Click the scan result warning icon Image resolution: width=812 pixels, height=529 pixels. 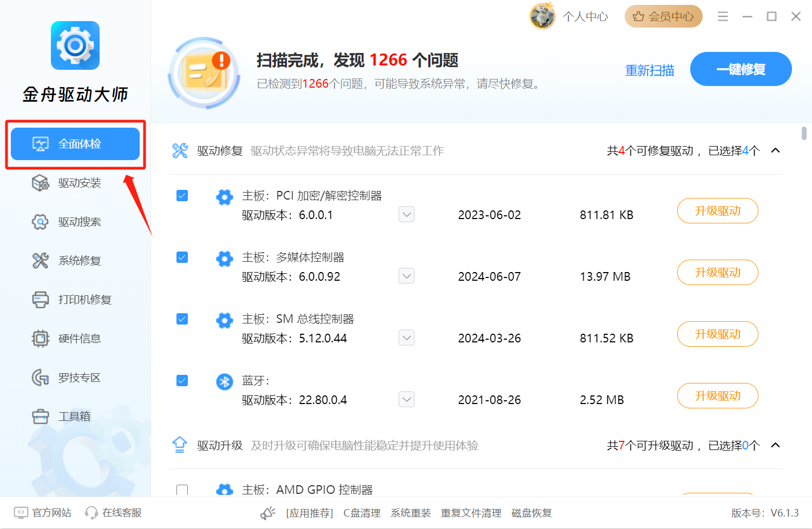[204, 73]
